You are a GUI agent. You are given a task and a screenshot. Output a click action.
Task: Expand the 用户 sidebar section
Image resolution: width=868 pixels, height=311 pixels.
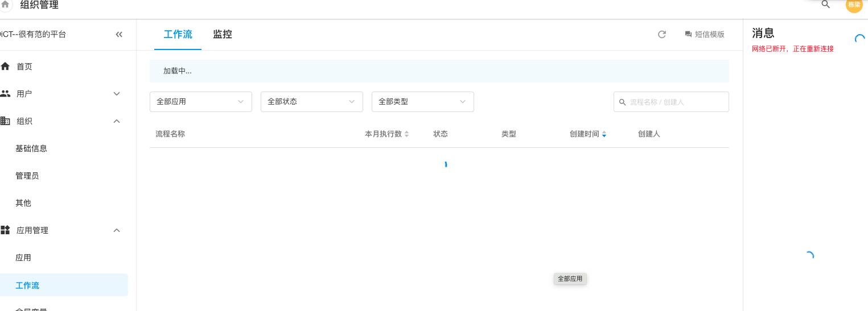pyautogui.click(x=117, y=94)
